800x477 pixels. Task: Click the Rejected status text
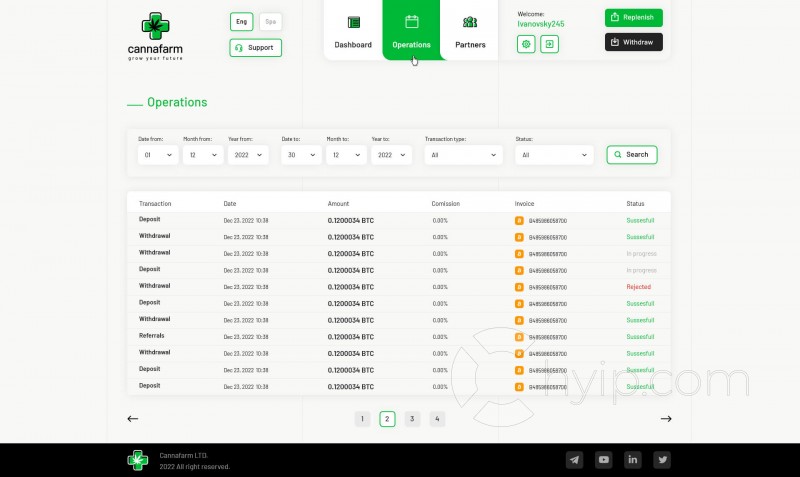click(638, 287)
